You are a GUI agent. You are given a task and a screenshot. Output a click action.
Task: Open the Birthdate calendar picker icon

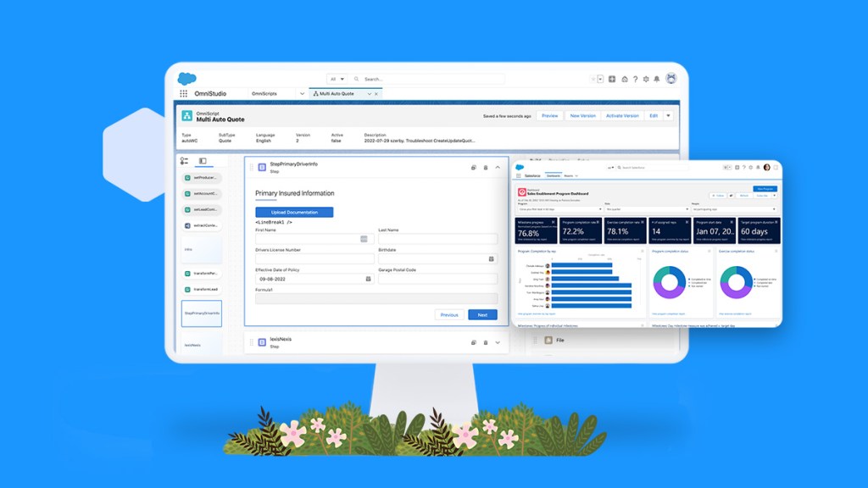(491, 259)
